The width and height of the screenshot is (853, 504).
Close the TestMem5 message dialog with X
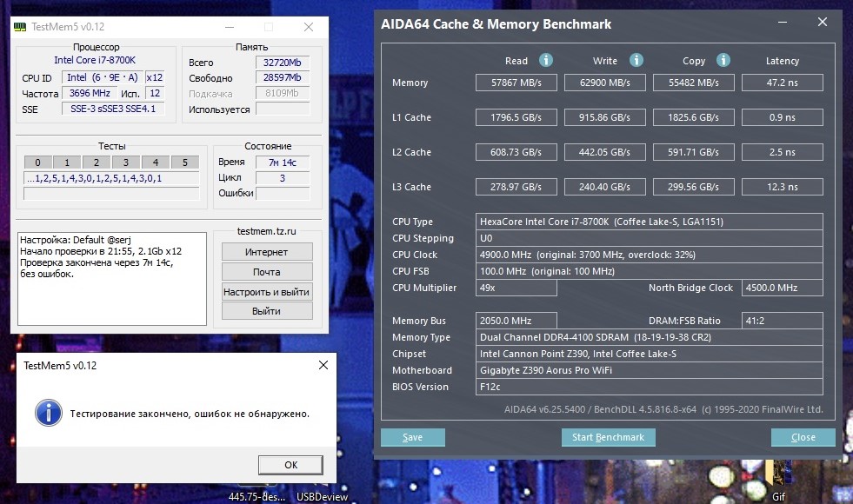[323, 365]
